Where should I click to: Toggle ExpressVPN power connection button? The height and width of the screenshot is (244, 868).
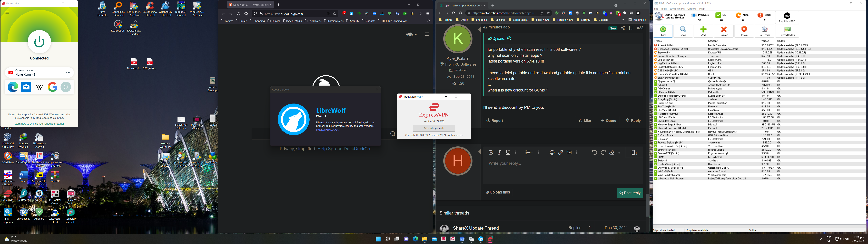pyautogui.click(x=40, y=42)
